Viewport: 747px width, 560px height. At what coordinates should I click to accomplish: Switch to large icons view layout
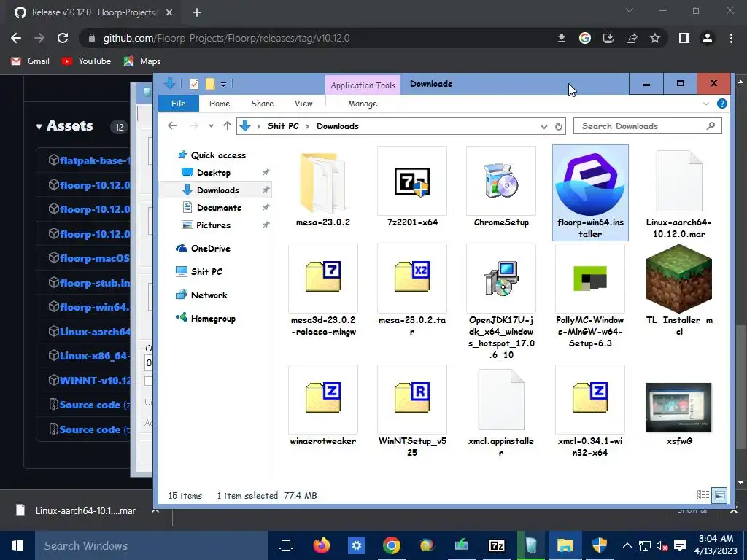(720, 495)
